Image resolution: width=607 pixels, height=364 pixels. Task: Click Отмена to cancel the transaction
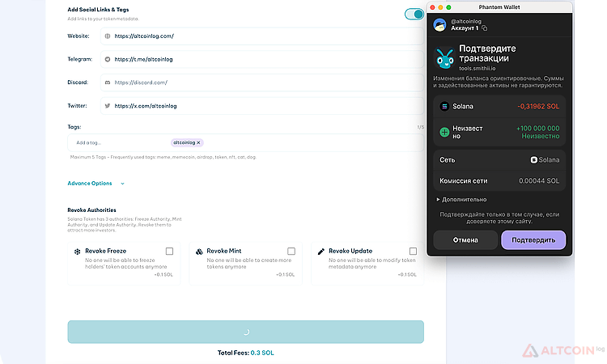[465, 240]
